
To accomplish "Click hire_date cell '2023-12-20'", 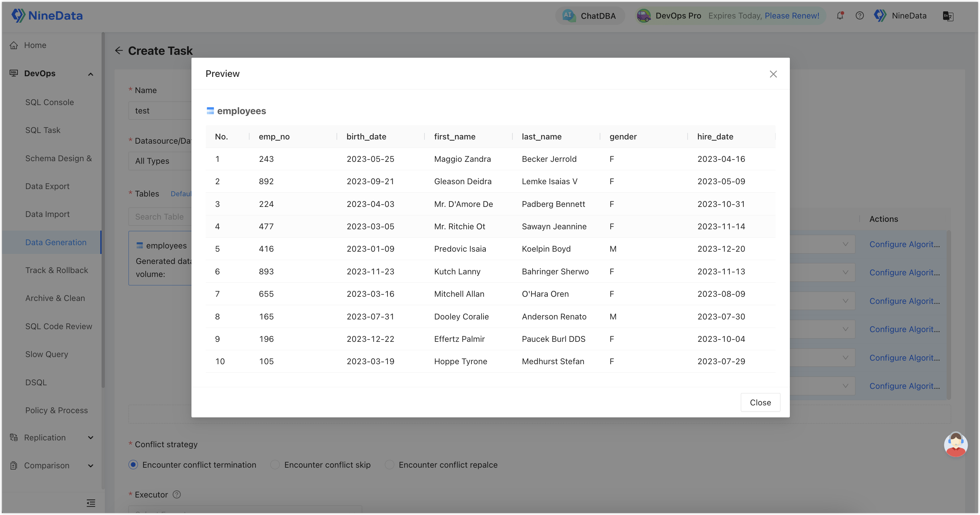I will (x=721, y=249).
